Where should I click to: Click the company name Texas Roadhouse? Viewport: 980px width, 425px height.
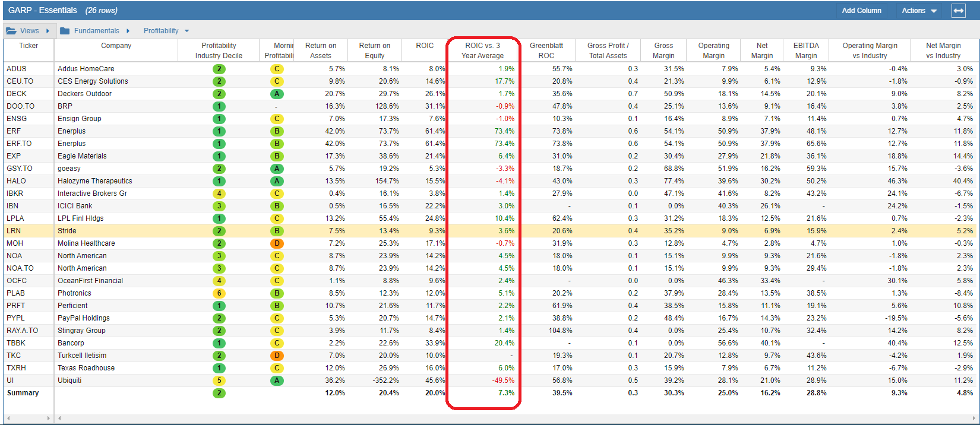[86, 368]
